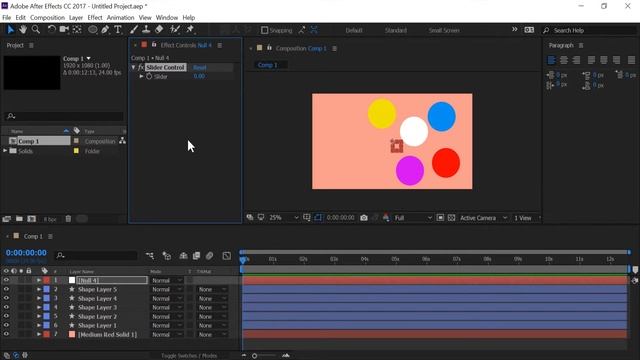
Task: Collapse the Slider Control effect
Action: click(133, 67)
